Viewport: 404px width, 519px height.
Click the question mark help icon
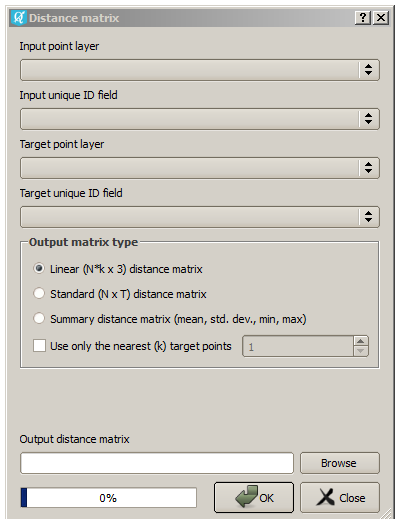click(x=363, y=18)
